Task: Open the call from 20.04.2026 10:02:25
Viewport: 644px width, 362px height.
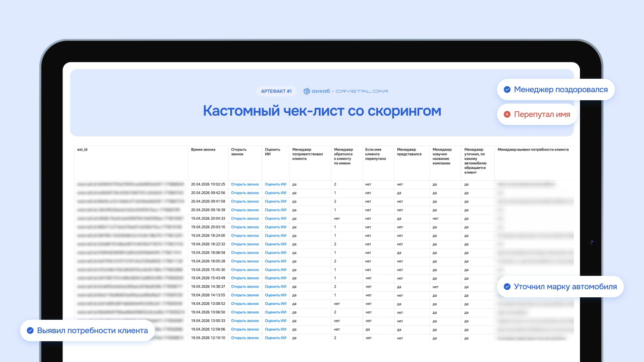Action: click(245, 184)
